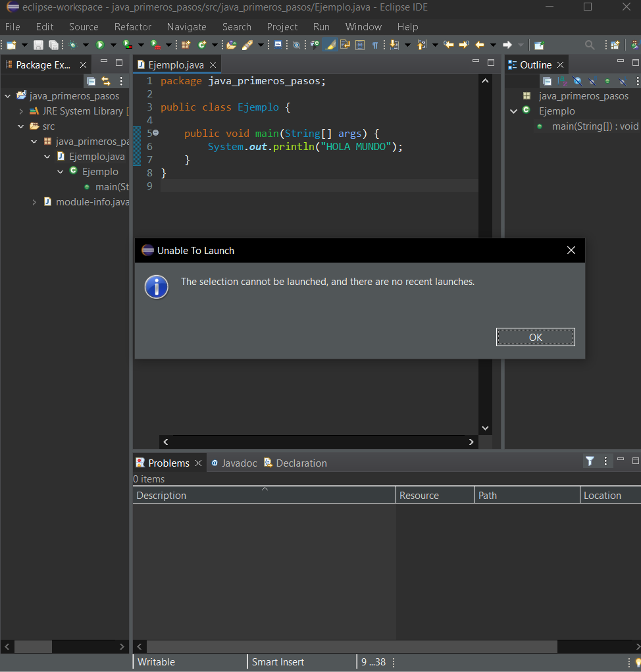This screenshot has height=672, width=641.
Task: Open the Window menu
Action: pos(363,26)
